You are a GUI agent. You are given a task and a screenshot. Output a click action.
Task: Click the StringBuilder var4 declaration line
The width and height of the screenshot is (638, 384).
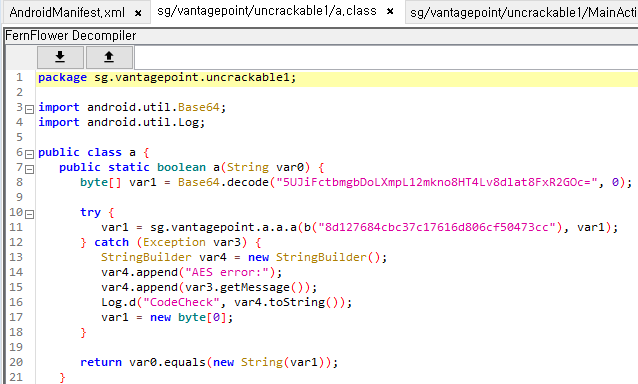coord(244,257)
